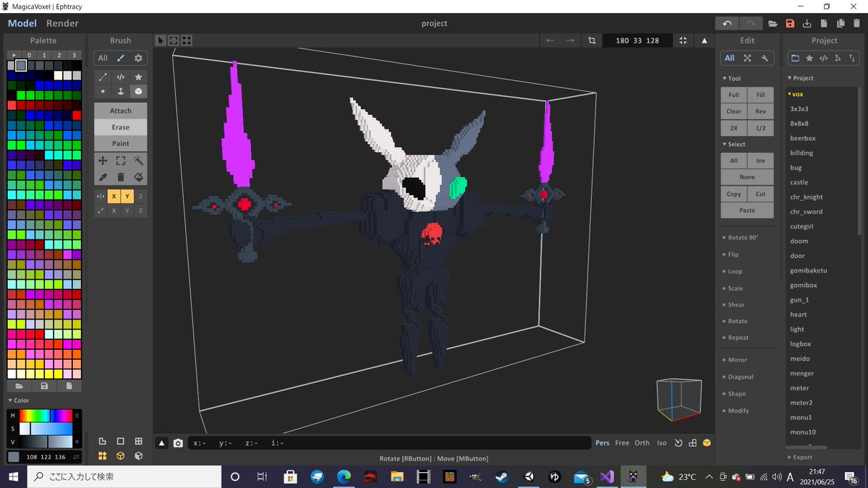Click the Inv selection button
Image resolution: width=868 pixels, height=488 pixels.
[x=760, y=160]
